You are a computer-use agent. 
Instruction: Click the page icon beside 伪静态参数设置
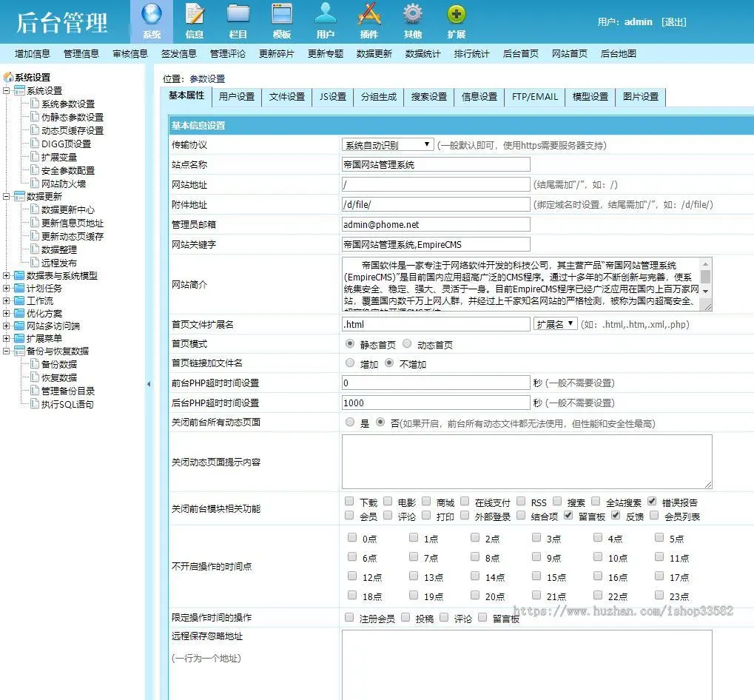34,116
